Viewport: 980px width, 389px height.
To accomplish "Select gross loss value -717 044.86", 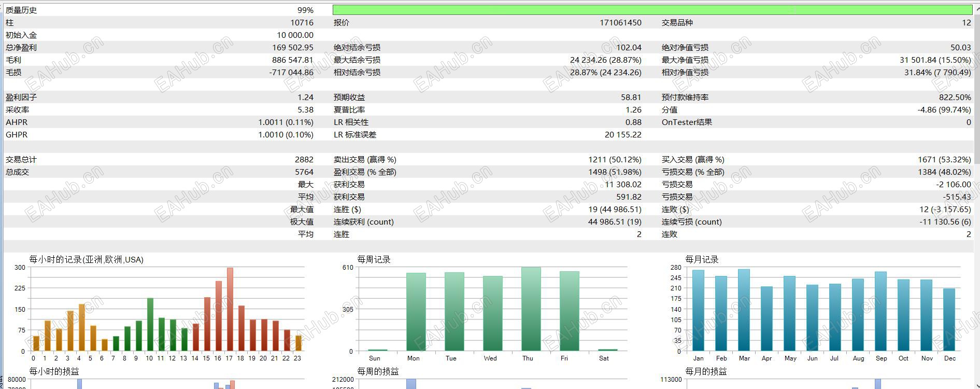I will pyautogui.click(x=291, y=73).
